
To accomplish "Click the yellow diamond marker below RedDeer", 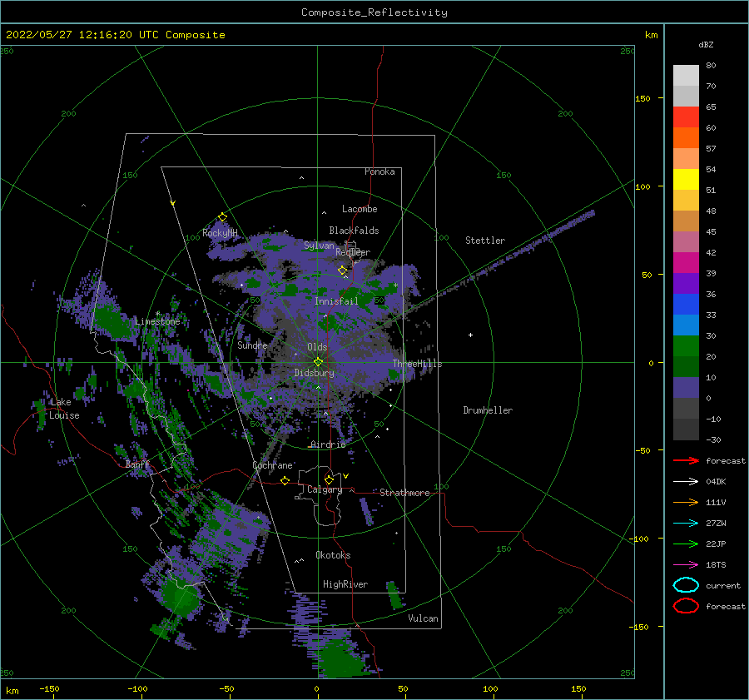I will tap(342, 271).
